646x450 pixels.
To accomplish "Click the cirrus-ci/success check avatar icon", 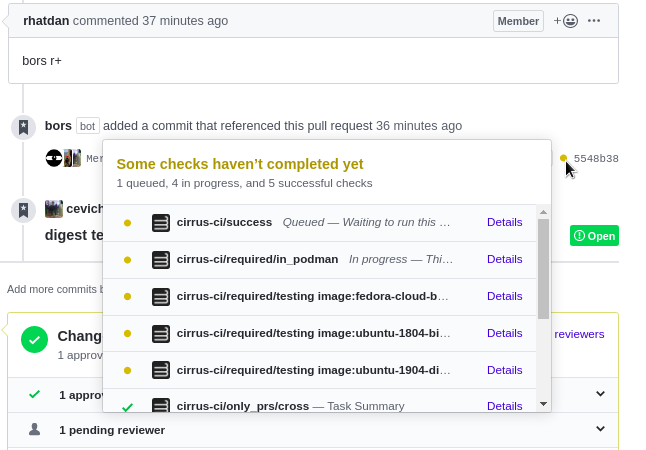I will click(161, 223).
